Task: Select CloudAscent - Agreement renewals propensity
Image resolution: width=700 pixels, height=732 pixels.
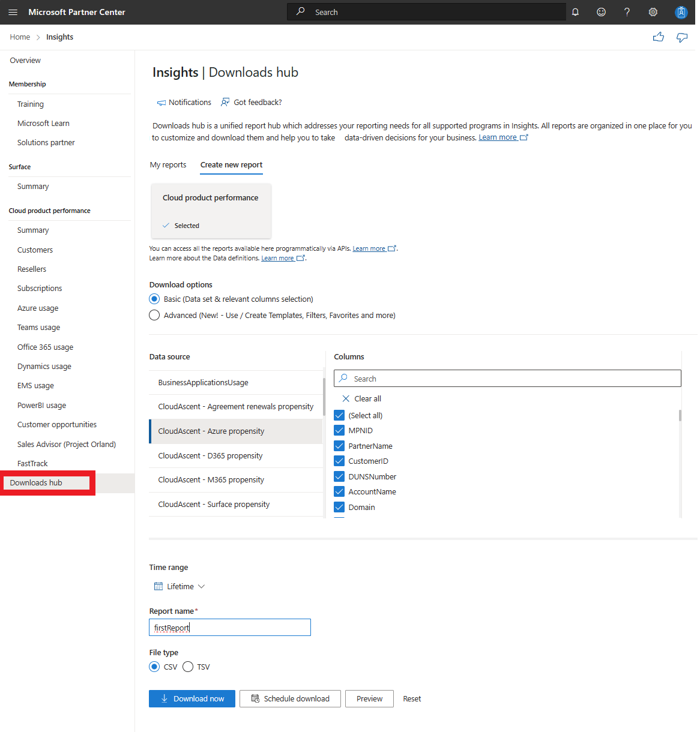Action: click(236, 407)
